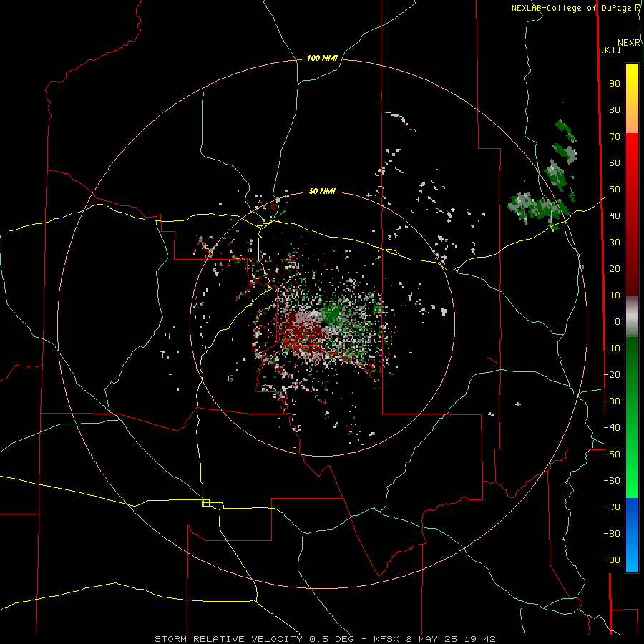644x644 pixels.
Task: Click the -60 value on velocity scale
Action: 612,481
